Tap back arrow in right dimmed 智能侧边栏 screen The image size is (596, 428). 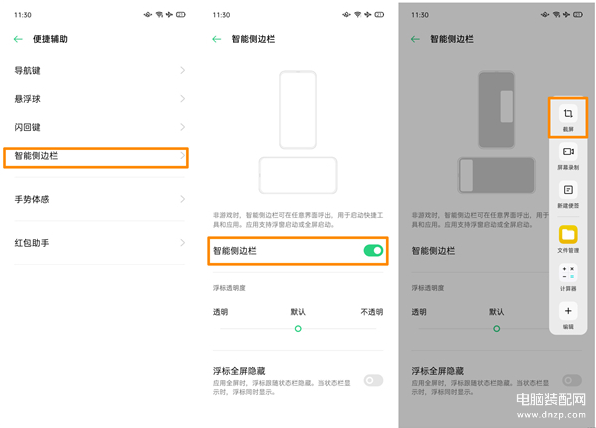point(415,39)
